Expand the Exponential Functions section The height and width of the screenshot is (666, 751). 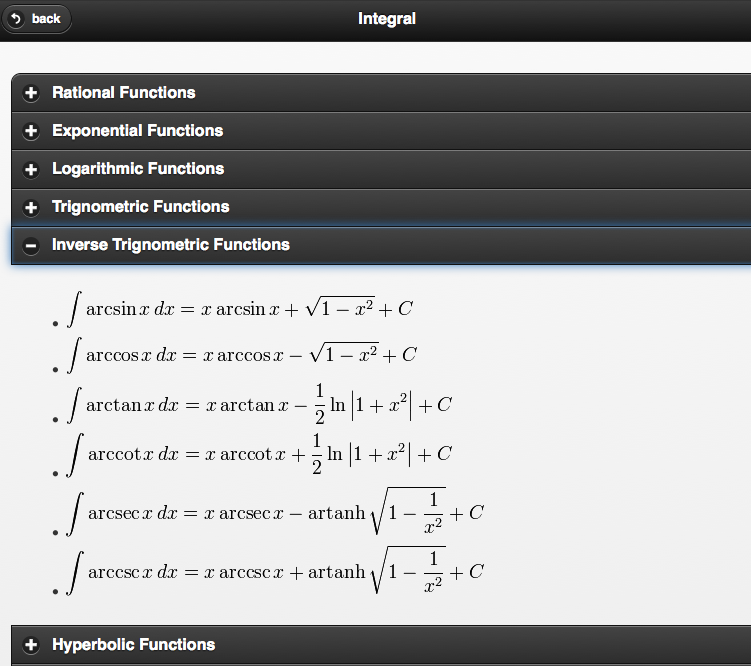tap(138, 131)
